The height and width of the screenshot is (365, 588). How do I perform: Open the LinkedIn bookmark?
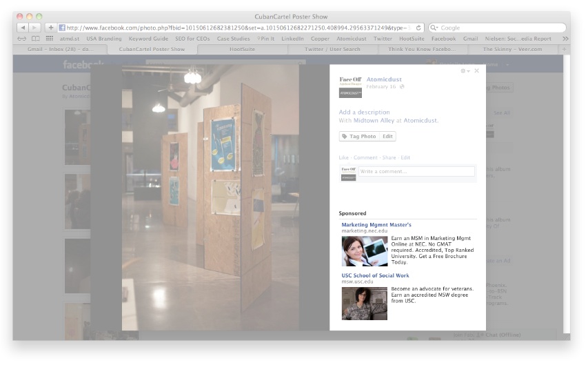(292, 39)
